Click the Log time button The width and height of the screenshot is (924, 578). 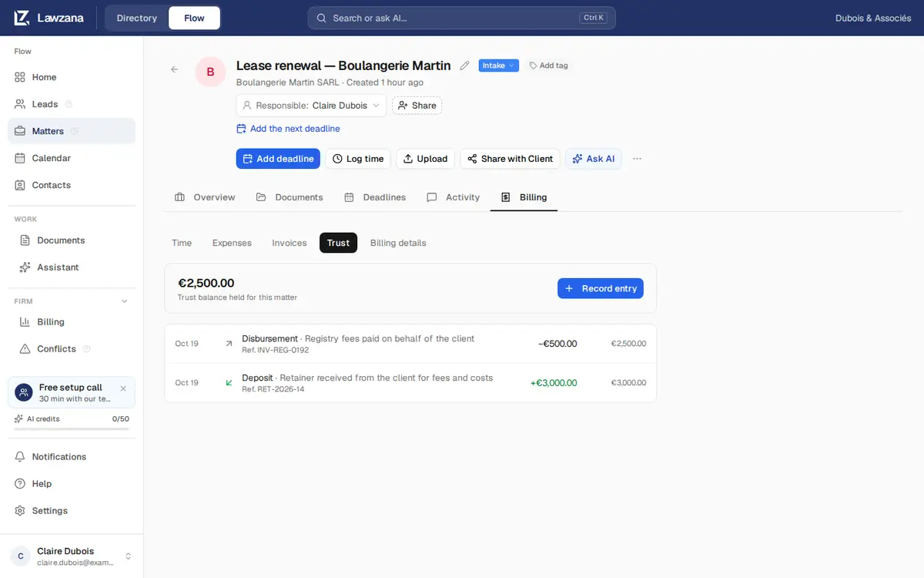pyautogui.click(x=358, y=159)
